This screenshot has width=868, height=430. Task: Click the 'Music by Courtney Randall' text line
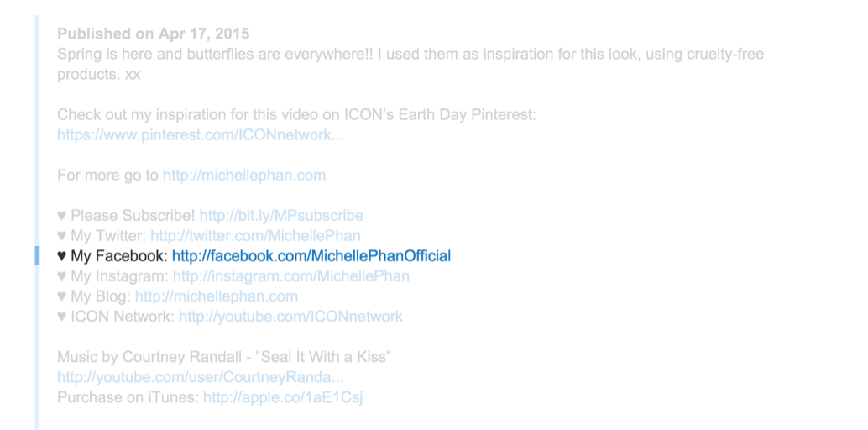coord(224,357)
